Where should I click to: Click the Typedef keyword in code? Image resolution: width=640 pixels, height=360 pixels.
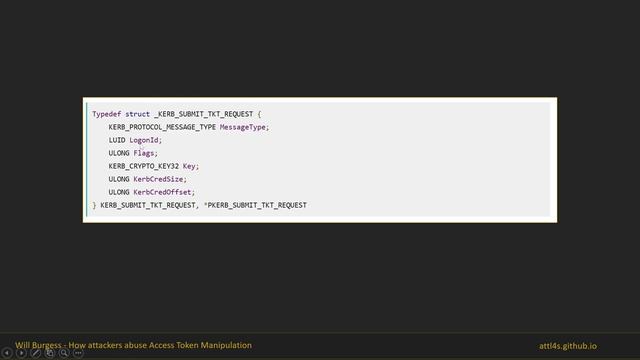point(107,114)
